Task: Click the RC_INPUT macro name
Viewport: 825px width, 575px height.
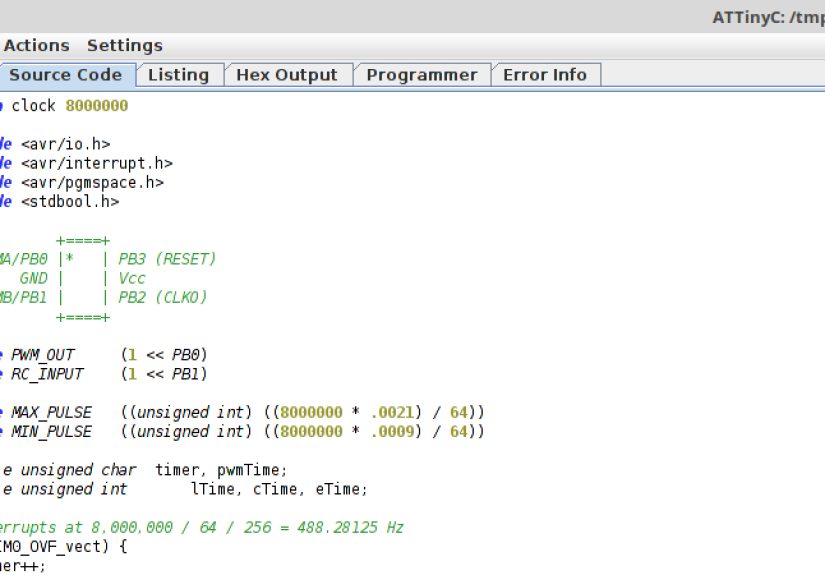Action: pyautogui.click(x=47, y=374)
